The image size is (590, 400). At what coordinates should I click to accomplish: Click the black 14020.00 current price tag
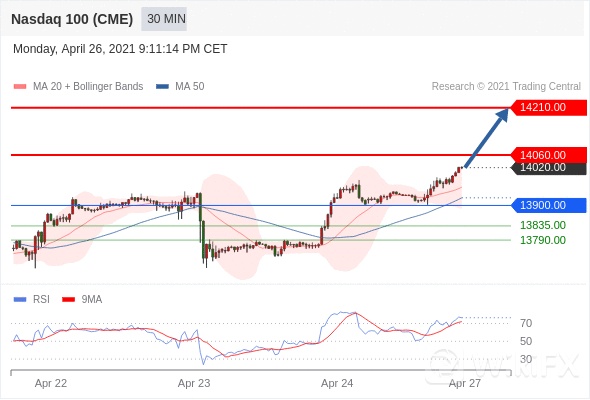(548, 168)
